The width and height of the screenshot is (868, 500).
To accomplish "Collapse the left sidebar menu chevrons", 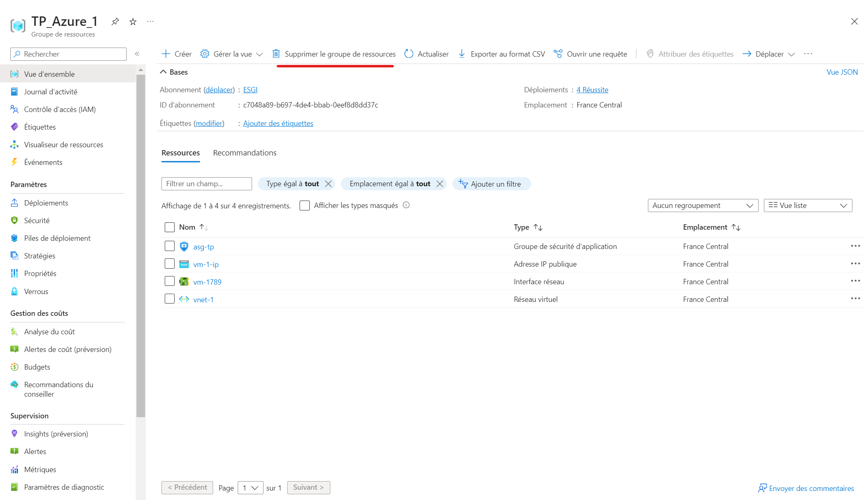I will point(137,54).
